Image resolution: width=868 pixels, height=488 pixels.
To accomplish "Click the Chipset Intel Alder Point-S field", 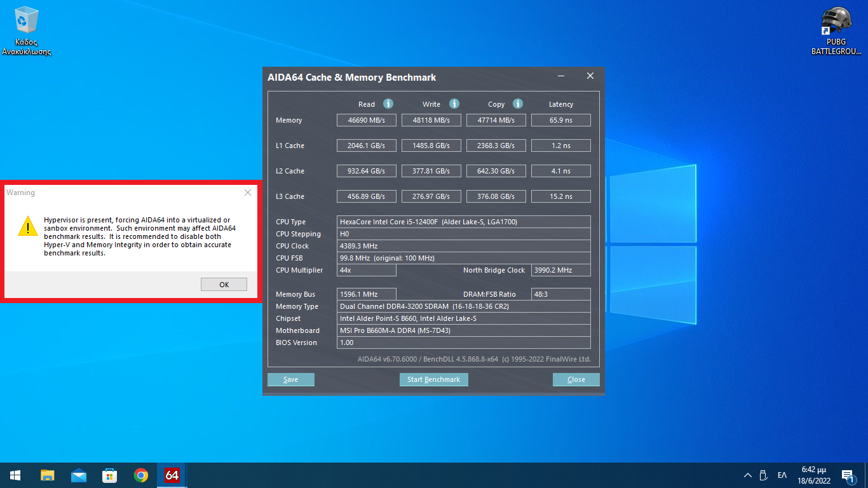I will click(464, 318).
